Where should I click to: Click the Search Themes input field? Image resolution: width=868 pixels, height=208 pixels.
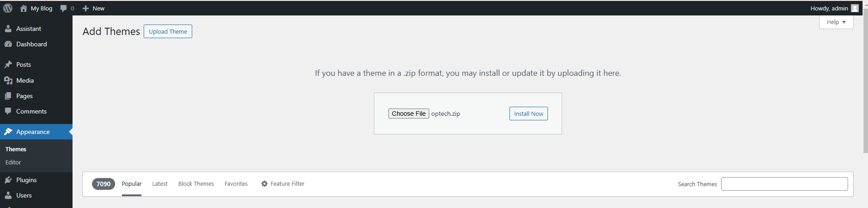coord(784,184)
